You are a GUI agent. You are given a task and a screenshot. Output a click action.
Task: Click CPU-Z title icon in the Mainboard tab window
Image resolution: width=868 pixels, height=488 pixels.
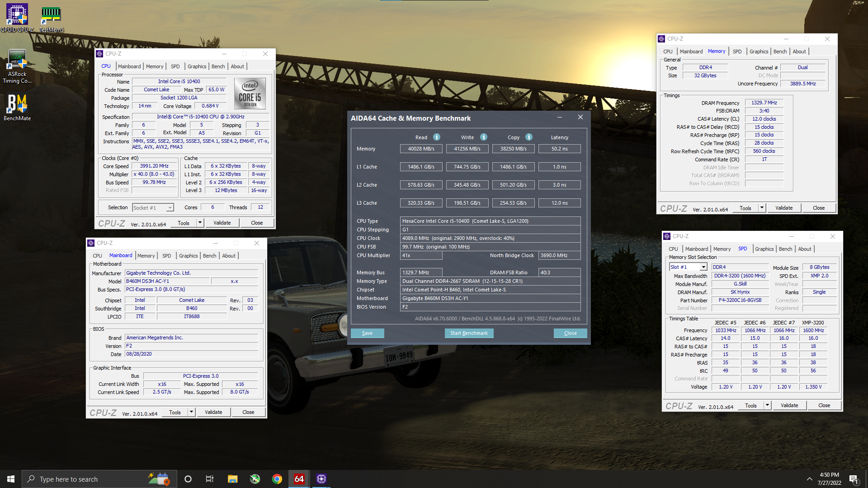point(91,243)
